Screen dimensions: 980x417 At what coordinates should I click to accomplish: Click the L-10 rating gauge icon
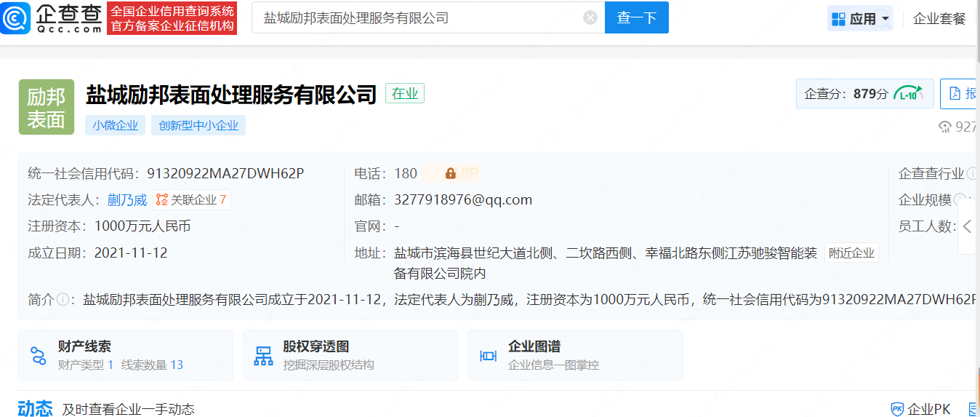point(909,94)
